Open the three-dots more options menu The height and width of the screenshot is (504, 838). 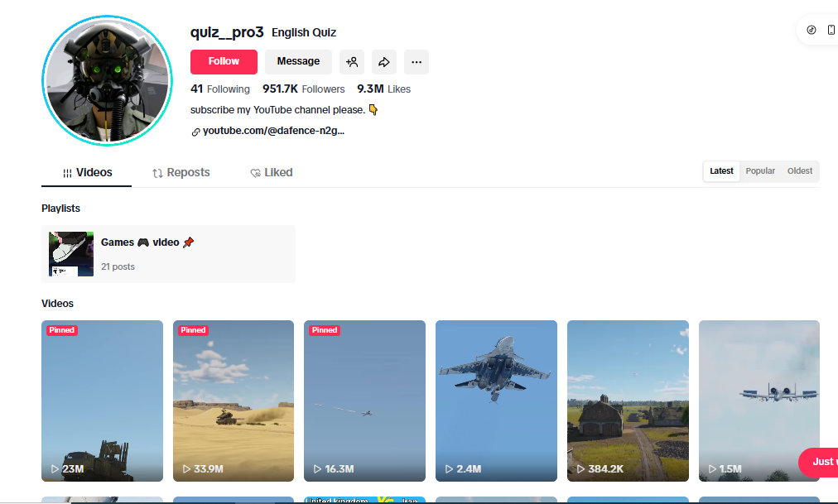[x=416, y=62]
